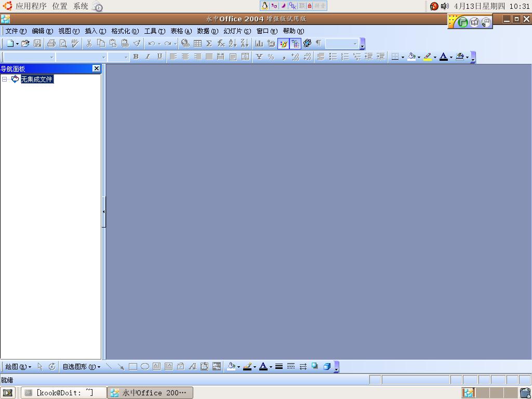
Task: Toggle shadow style on drawing toolbar
Action: tap(315, 366)
